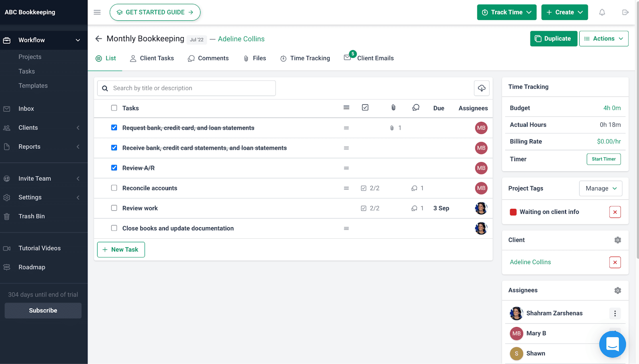
Task: Switch to the Client Emails tab
Action: 369,58
